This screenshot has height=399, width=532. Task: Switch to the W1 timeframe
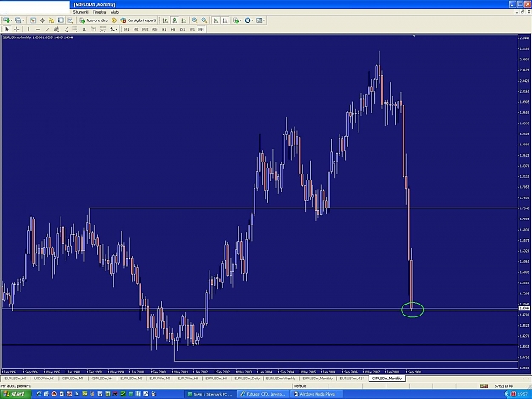click(192, 30)
